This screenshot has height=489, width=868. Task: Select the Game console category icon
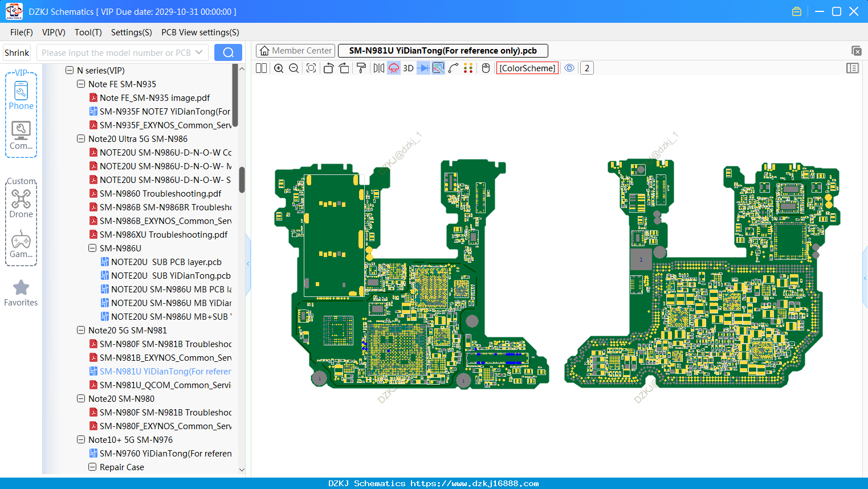[x=21, y=244]
